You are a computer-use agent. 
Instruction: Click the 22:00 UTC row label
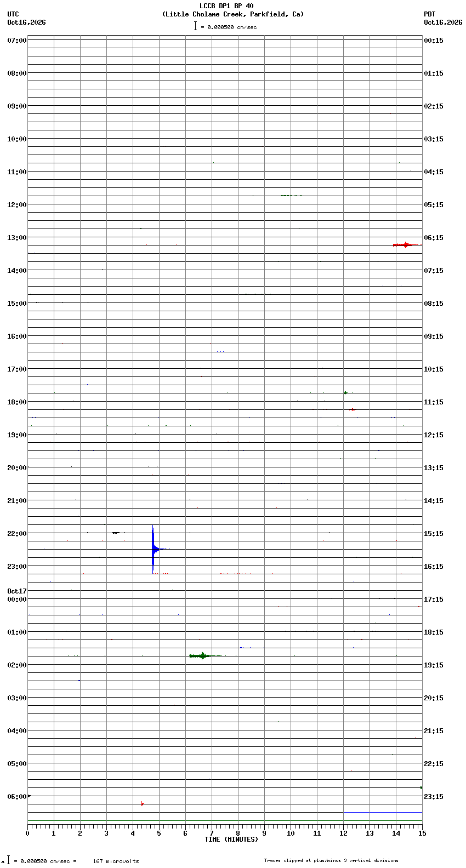point(16,534)
